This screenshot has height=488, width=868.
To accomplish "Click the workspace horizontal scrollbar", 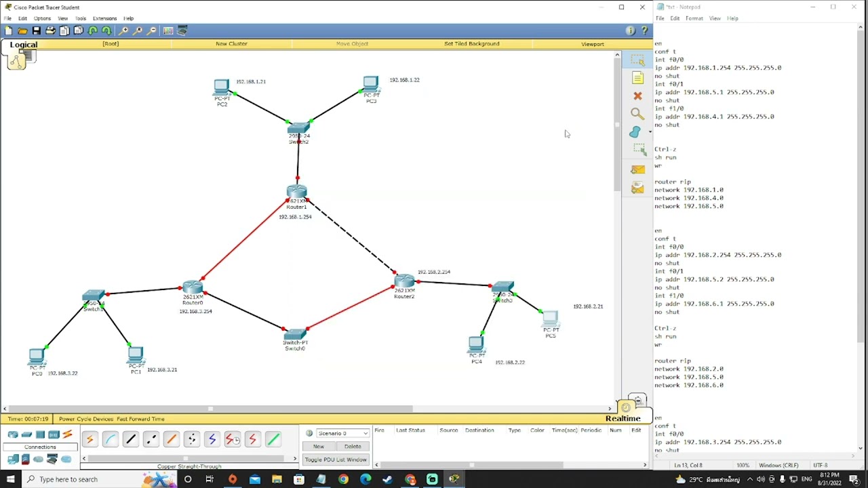I will point(210,409).
